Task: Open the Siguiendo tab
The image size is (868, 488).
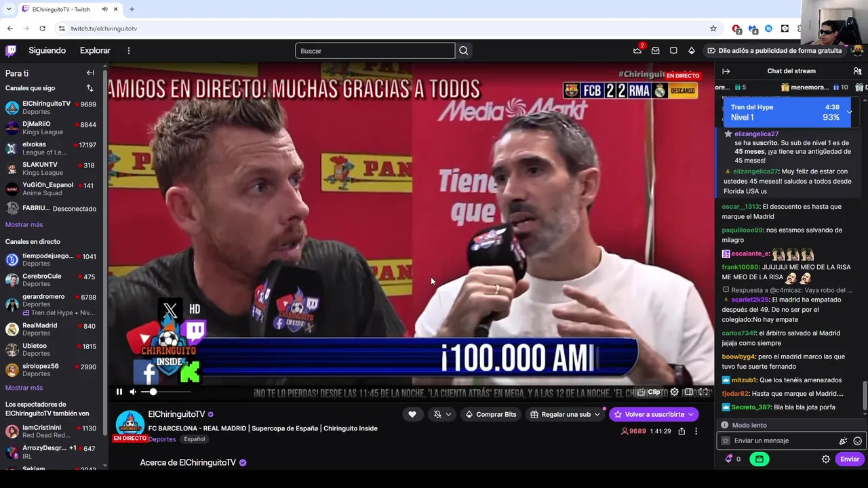Action: [47, 51]
